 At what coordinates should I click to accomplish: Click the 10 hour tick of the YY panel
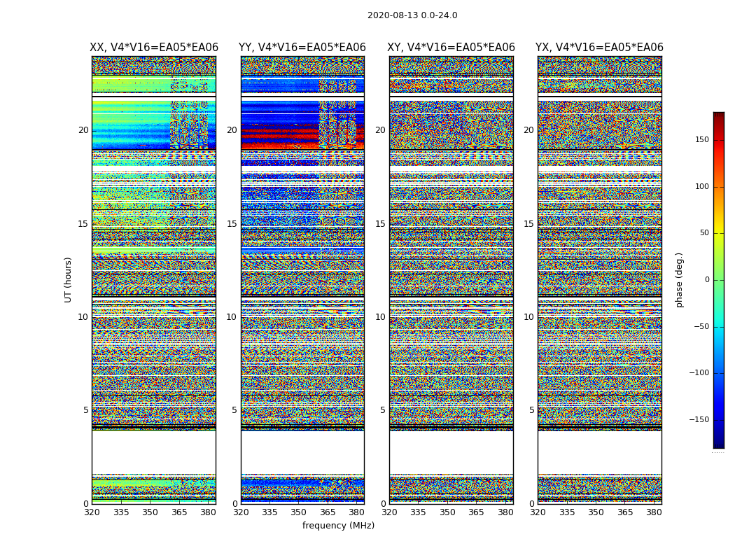point(232,317)
